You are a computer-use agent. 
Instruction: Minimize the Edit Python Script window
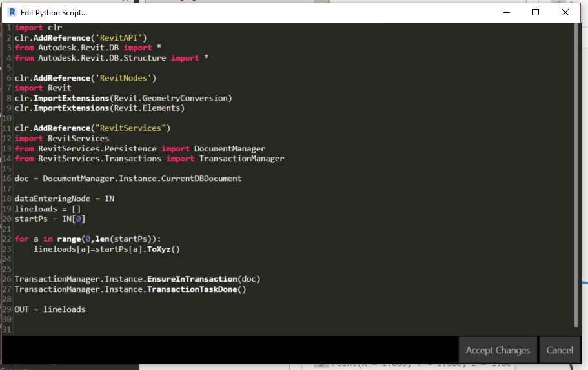click(507, 12)
